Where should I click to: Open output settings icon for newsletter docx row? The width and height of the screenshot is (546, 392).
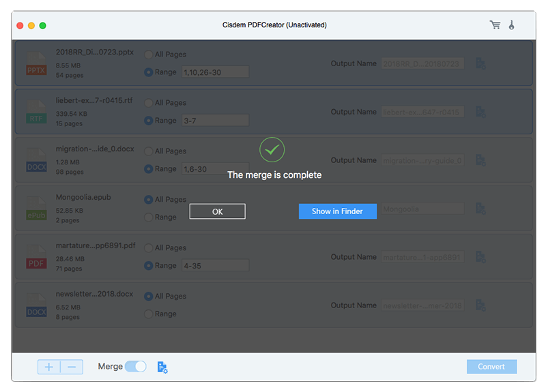[480, 305]
